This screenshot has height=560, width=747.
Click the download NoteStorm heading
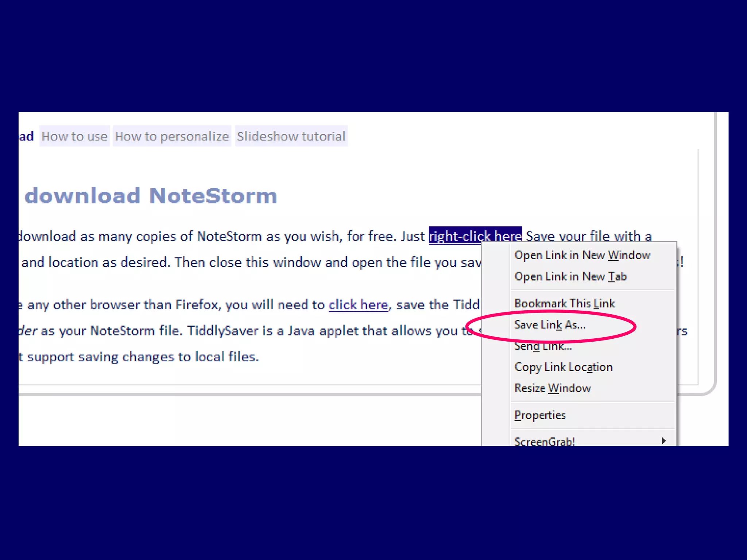(151, 196)
